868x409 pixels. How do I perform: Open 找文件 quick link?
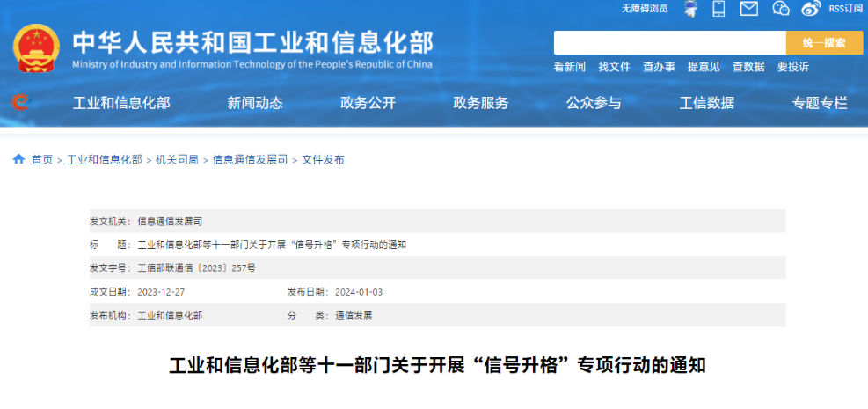click(615, 67)
